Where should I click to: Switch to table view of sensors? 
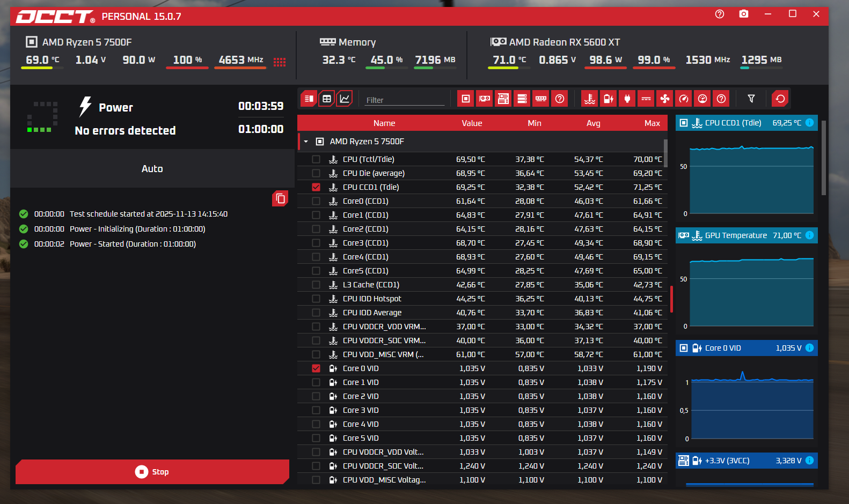(326, 99)
